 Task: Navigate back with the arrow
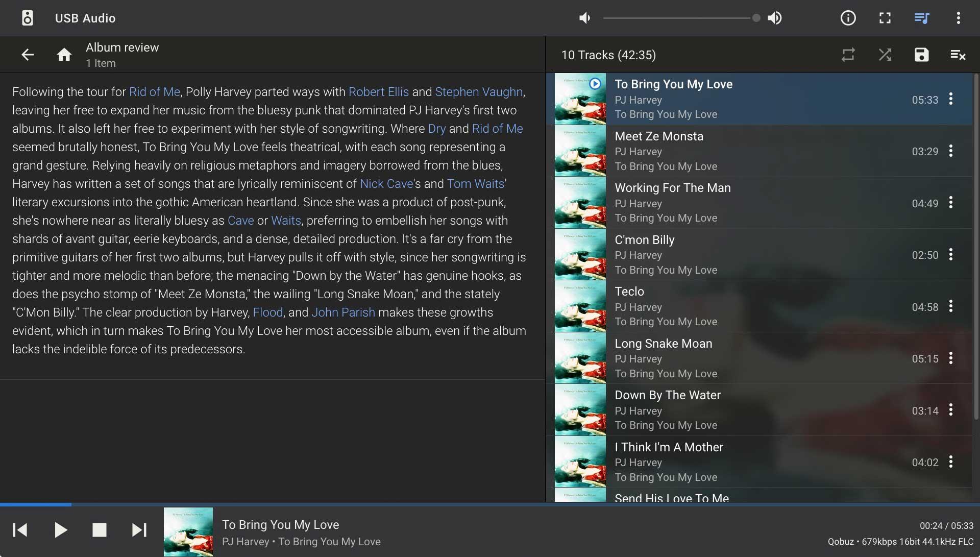[28, 55]
